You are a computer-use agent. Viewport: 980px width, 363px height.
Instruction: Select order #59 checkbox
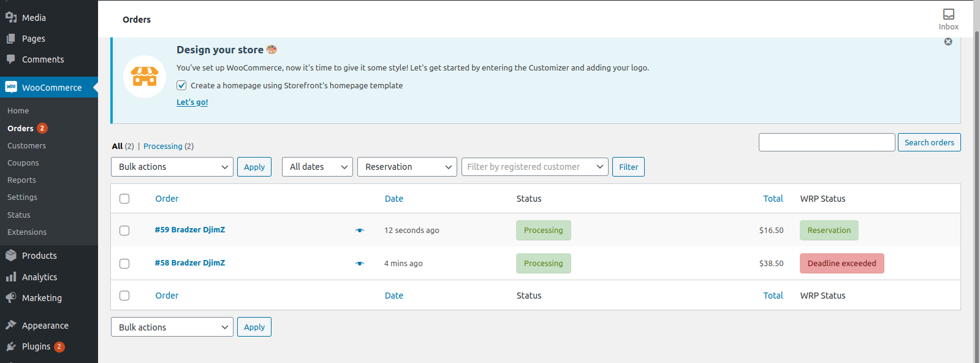coord(124,231)
